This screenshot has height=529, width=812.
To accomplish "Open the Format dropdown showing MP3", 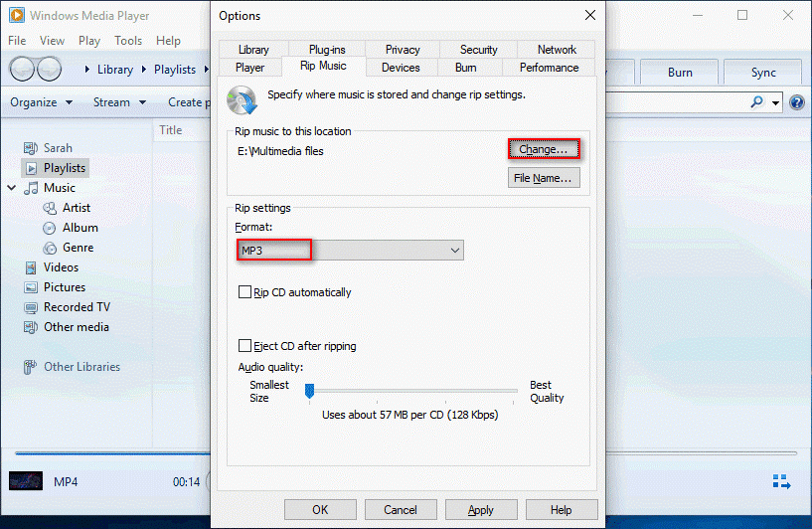I will [350, 251].
